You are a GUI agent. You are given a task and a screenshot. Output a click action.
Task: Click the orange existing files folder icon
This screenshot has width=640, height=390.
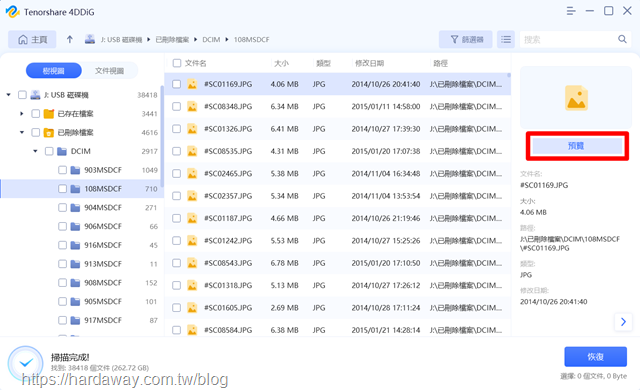(x=49, y=114)
